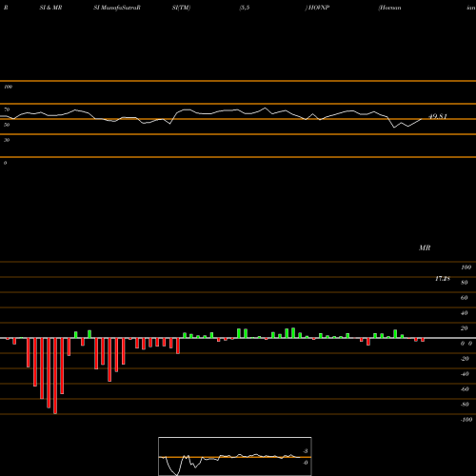Click the MR axis label -60

[465, 389]
